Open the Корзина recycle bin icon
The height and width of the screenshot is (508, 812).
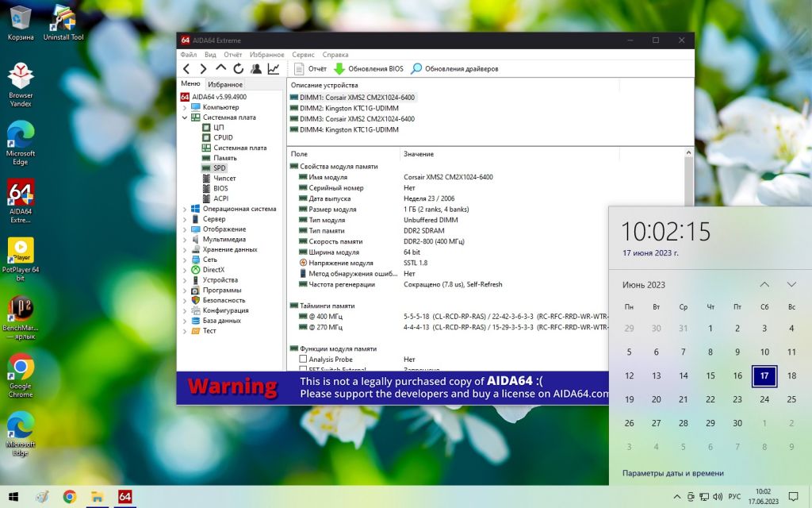[x=21, y=22]
